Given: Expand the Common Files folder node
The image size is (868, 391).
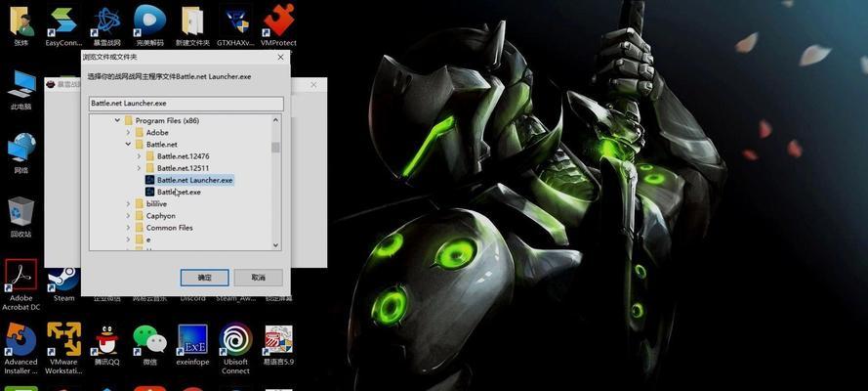Looking at the screenshot, I should pos(129,228).
